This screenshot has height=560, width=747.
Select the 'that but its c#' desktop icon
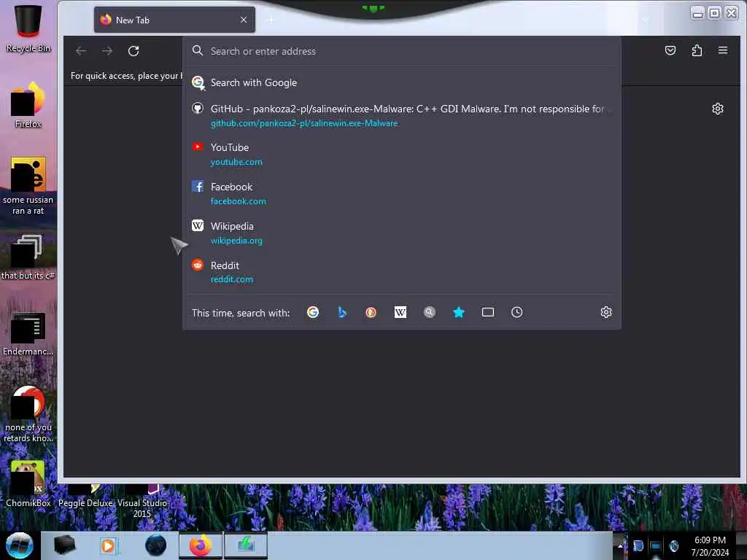[x=28, y=257]
